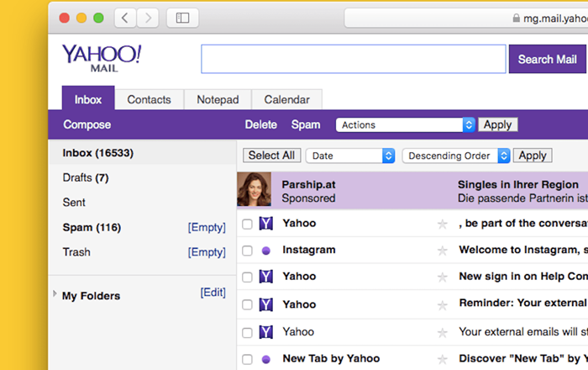Open the Trash folder
588x370 pixels.
[76, 252]
